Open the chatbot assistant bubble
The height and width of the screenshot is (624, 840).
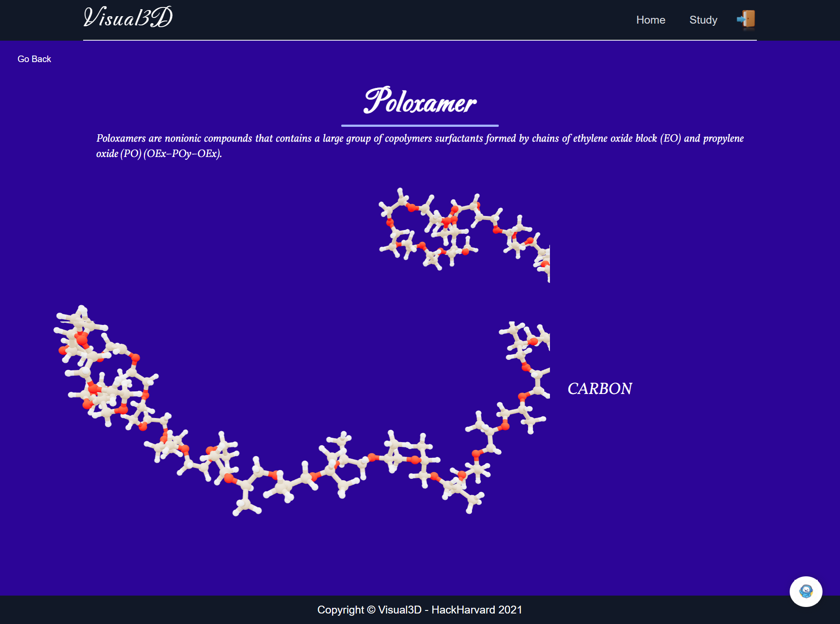click(x=805, y=591)
